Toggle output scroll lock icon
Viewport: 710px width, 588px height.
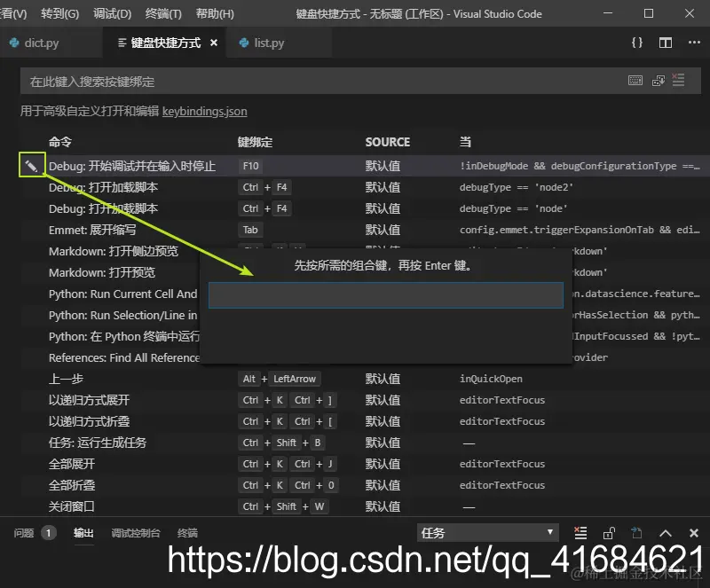[609, 533]
